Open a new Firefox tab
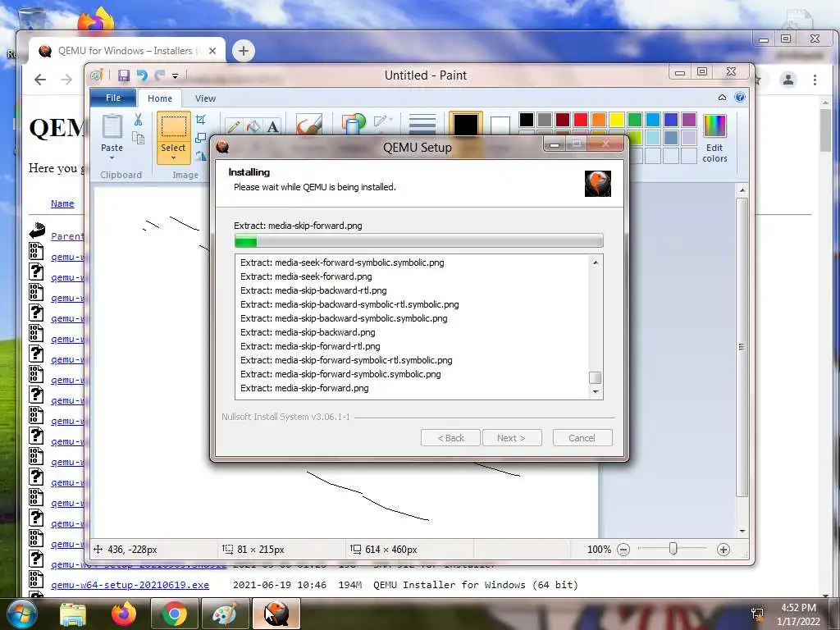Viewport: 840px width, 630px height. pos(243,51)
